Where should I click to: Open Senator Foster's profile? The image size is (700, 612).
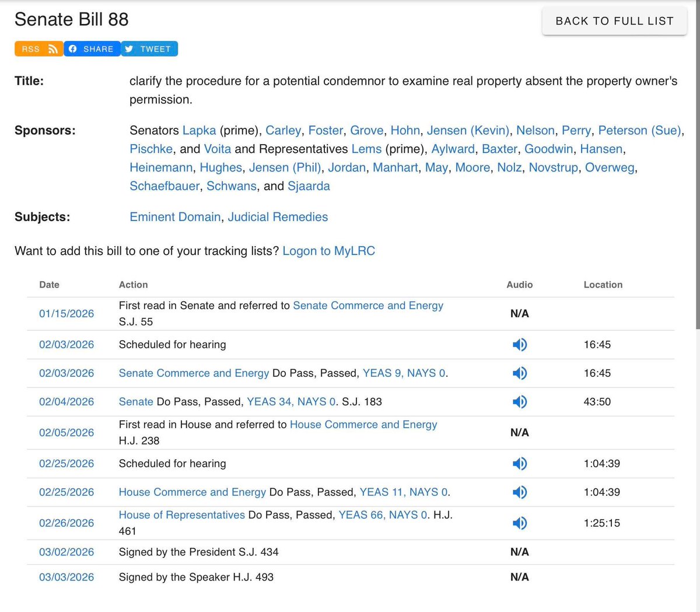[x=325, y=131]
